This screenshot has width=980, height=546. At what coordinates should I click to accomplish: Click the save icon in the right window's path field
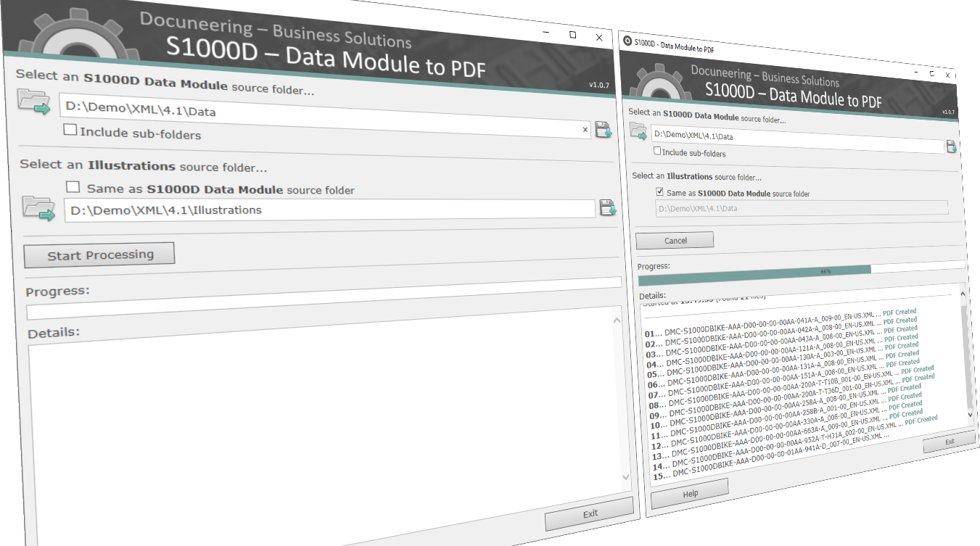[952, 146]
